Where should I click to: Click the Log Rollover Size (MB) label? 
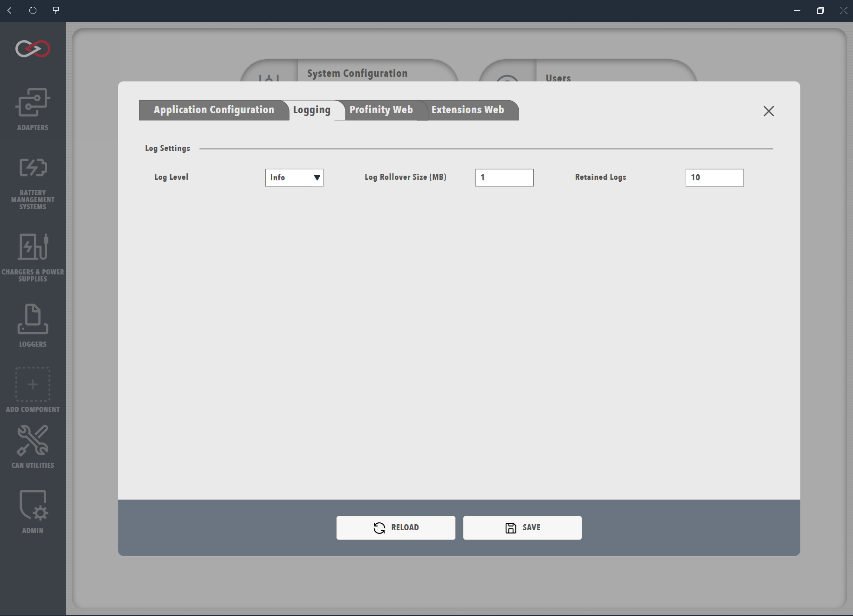pos(406,177)
